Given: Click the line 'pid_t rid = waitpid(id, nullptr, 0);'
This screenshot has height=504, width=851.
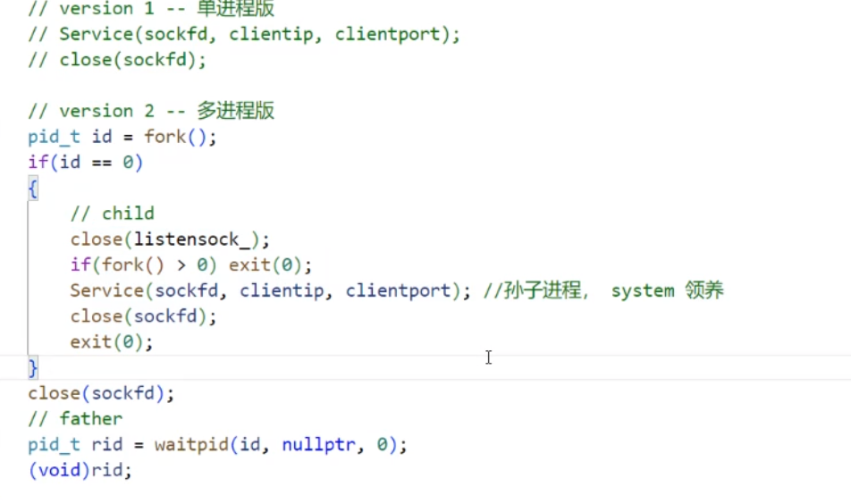Looking at the screenshot, I should coord(217,445).
